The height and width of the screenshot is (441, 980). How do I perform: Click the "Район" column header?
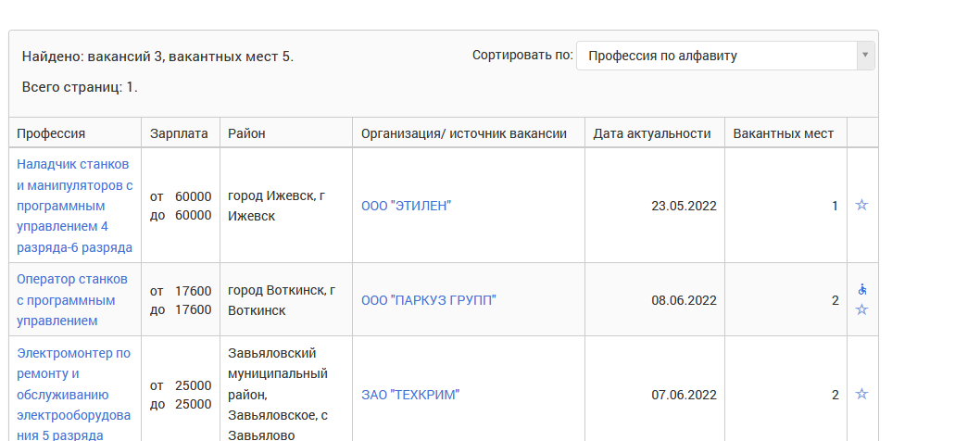pos(246,133)
